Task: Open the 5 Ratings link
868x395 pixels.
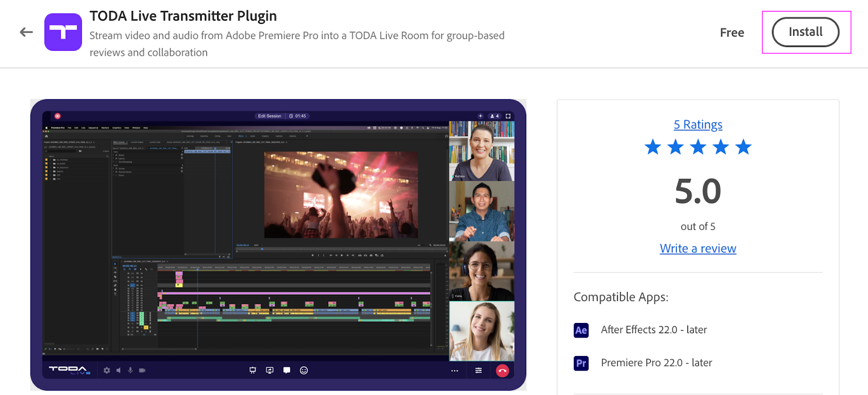Action: click(x=698, y=125)
